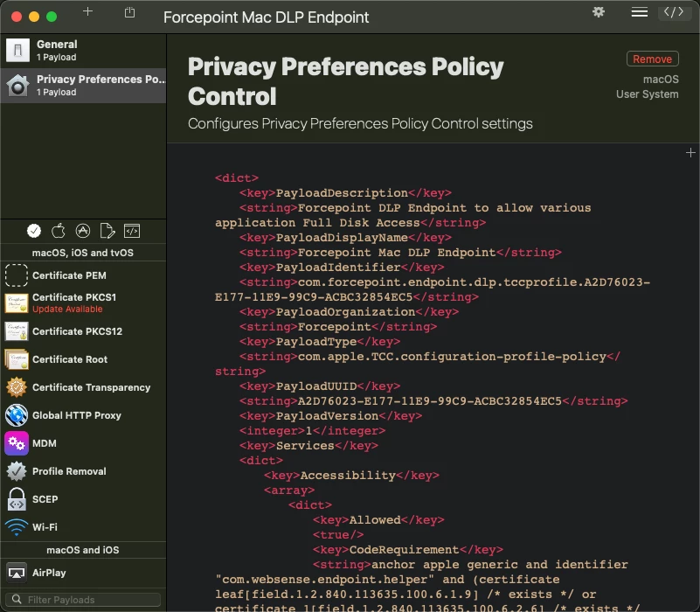Viewport: 700px width, 612px height.
Task: Click the Accessibility key line
Action: click(351, 476)
